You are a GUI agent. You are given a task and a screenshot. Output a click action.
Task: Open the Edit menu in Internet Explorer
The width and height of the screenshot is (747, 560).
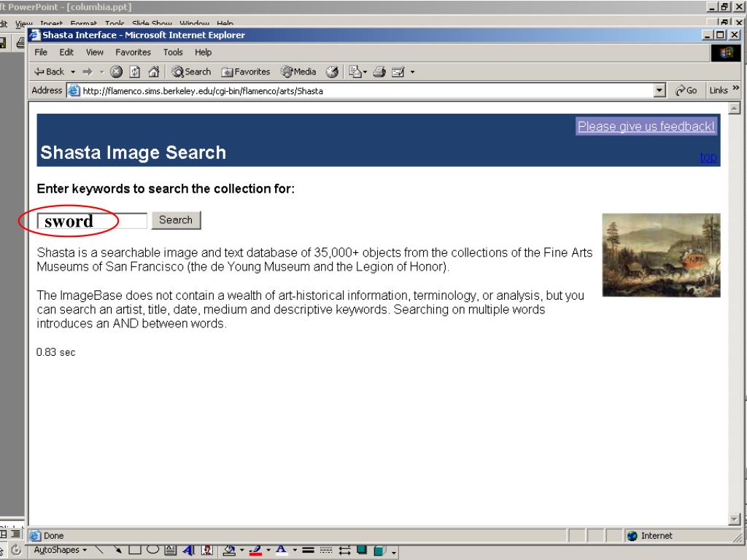coord(66,52)
